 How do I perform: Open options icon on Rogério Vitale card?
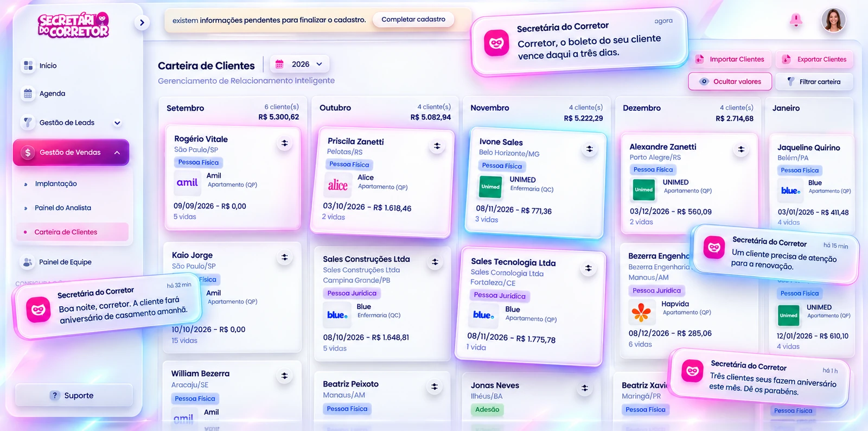284,143
